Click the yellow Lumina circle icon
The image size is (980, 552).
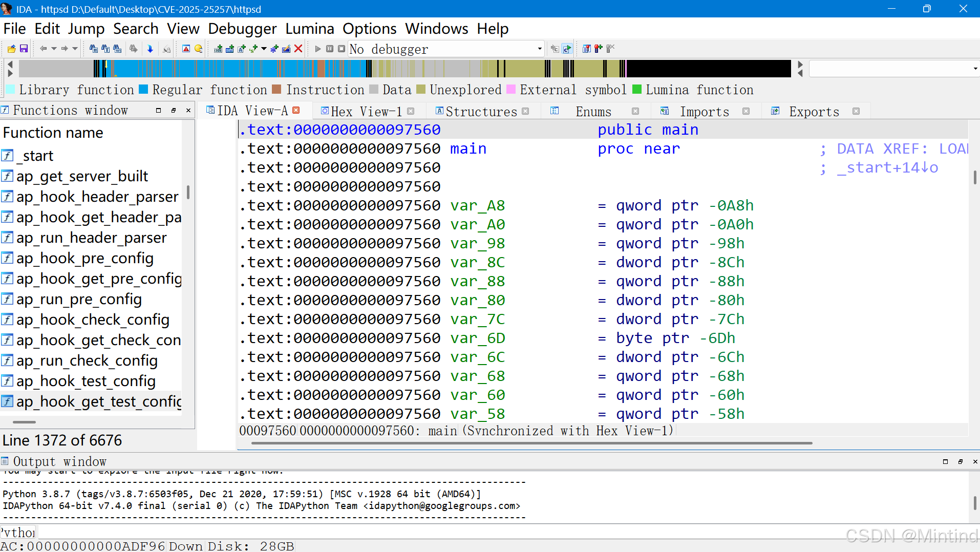tap(199, 49)
